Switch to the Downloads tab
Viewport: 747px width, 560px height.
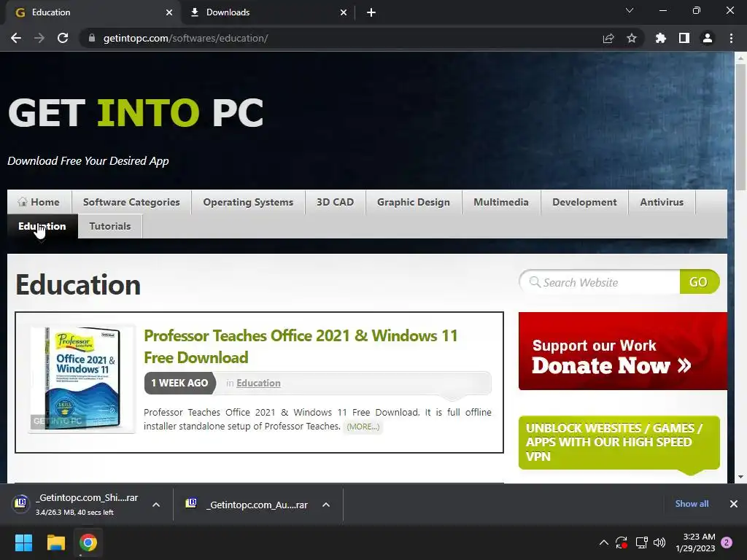tap(268, 12)
